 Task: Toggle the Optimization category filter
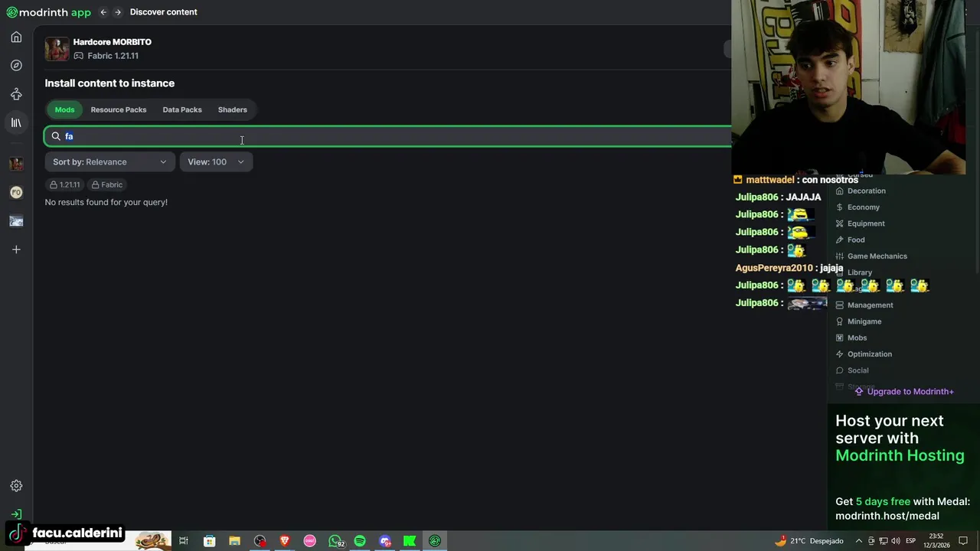pos(864,354)
